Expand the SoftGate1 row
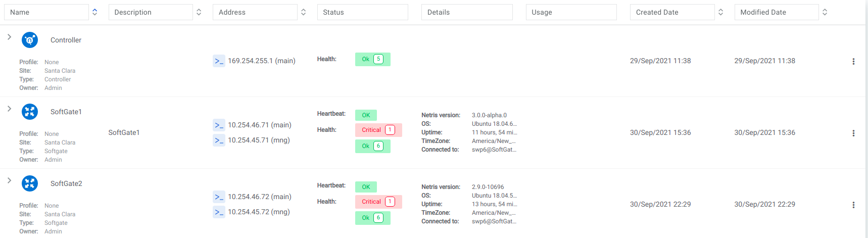This screenshot has width=868, height=238. click(x=9, y=109)
